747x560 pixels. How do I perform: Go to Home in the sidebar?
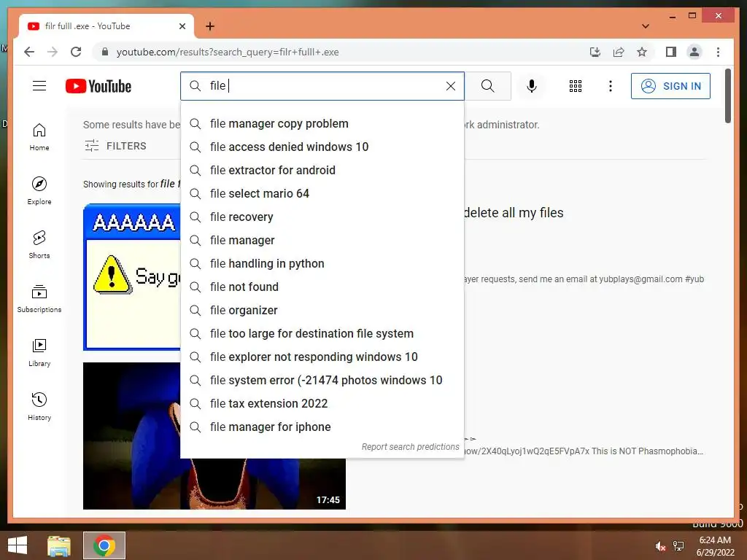coord(39,137)
